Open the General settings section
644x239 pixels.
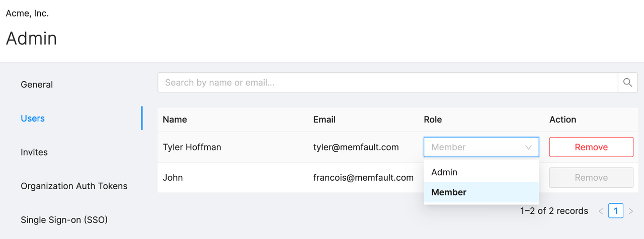(x=37, y=85)
